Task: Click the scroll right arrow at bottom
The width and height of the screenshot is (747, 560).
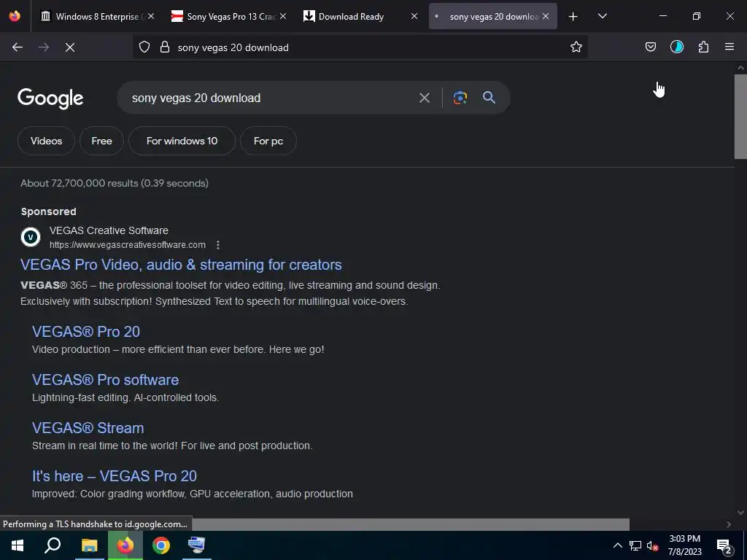Action: pyautogui.click(x=729, y=524)
